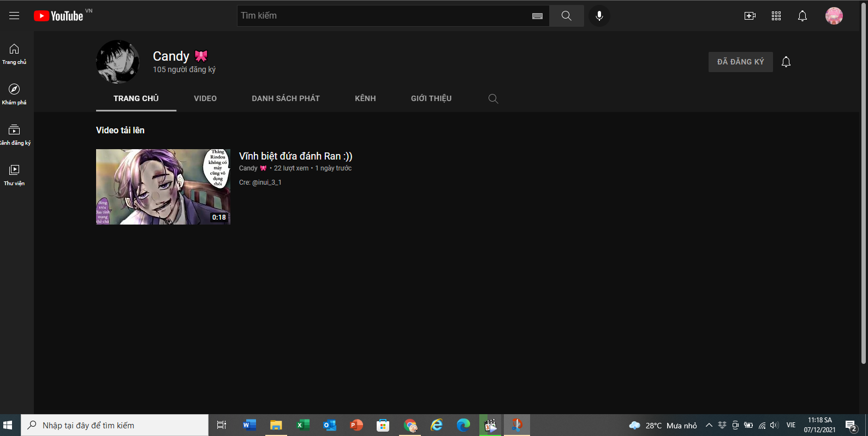Viewport: 868px width, 436px height.
Task: Click the video thumbnail with 0:18 duration
Action: tap(163, 187)
